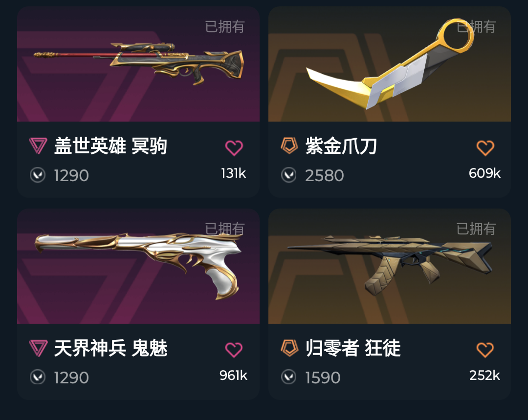Toggle favorite heart on 紫金爪刀
This screenshot has width=528, height=420.
485,148
